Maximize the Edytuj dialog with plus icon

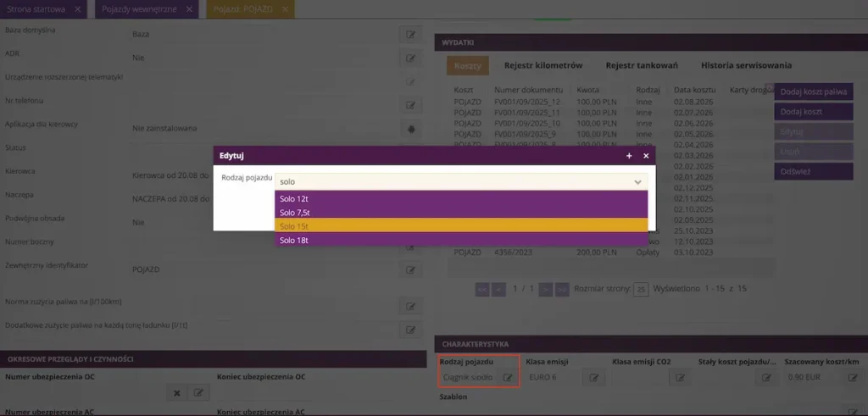(x=629, y=156)
